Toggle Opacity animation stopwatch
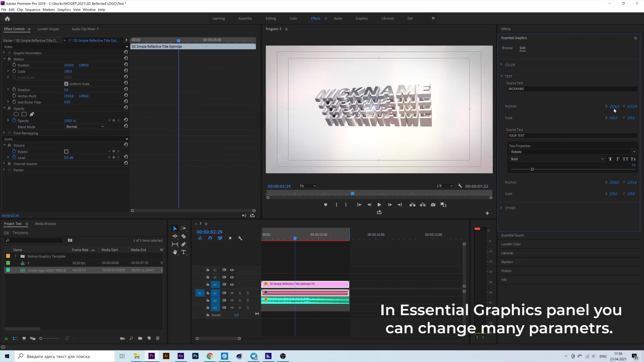 tap(14, 120)
